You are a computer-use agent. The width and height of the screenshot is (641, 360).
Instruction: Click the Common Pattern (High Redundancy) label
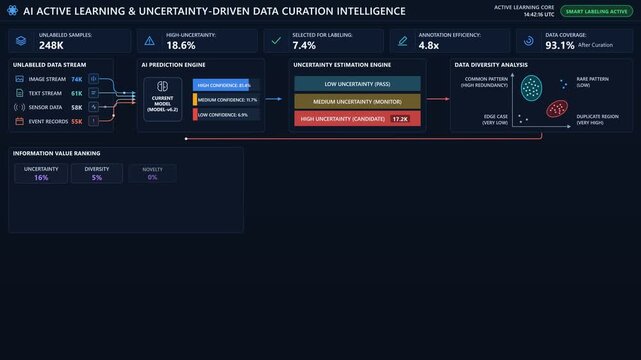click(484, 82)
